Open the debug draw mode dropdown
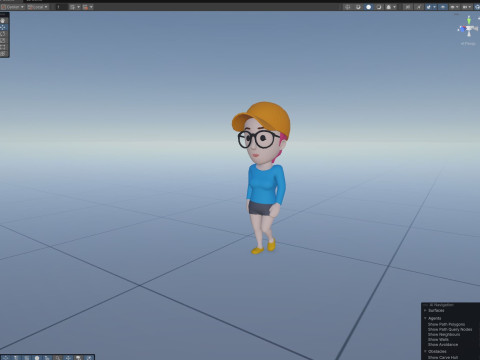This screenshot has width=480, height=360. coord(391,7)
